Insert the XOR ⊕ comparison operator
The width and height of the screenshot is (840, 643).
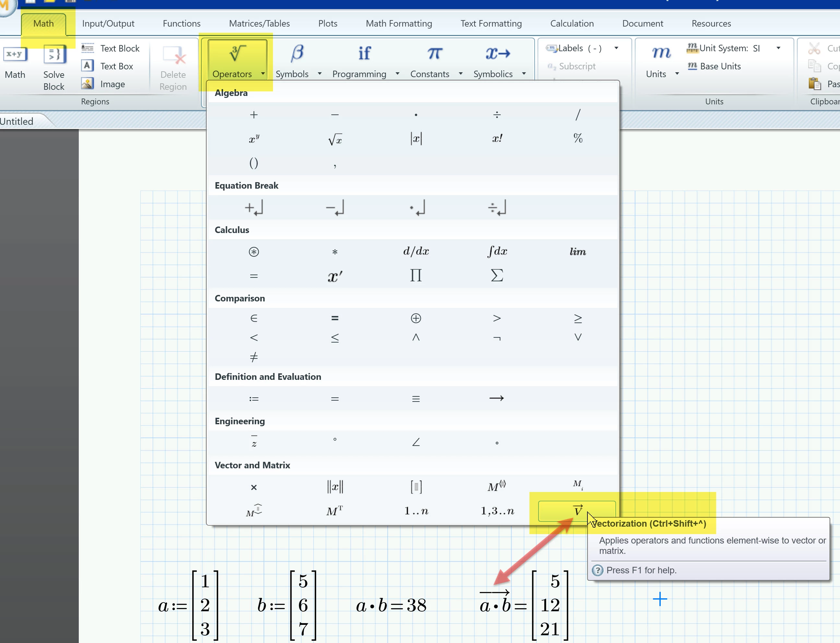[416, 318]
